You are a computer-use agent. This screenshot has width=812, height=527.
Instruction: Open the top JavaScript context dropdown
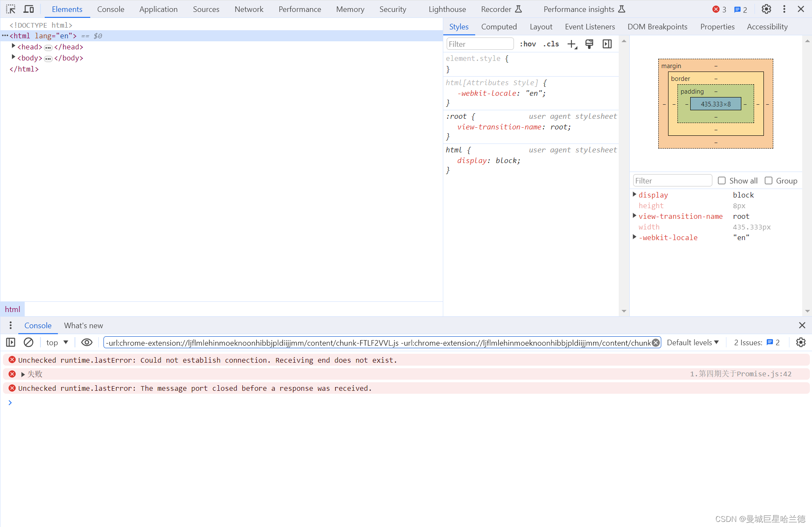click(57, 342)
